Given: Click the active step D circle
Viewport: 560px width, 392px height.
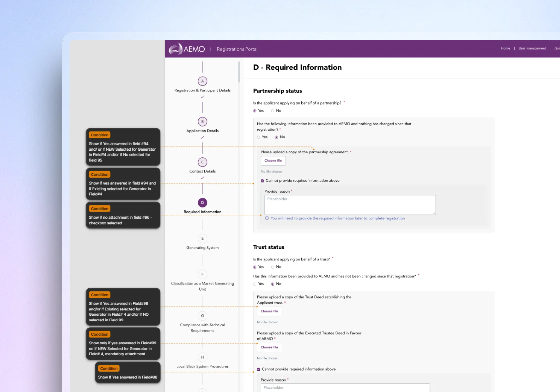Looking at the screenshot, I should (x=202, y=203).
